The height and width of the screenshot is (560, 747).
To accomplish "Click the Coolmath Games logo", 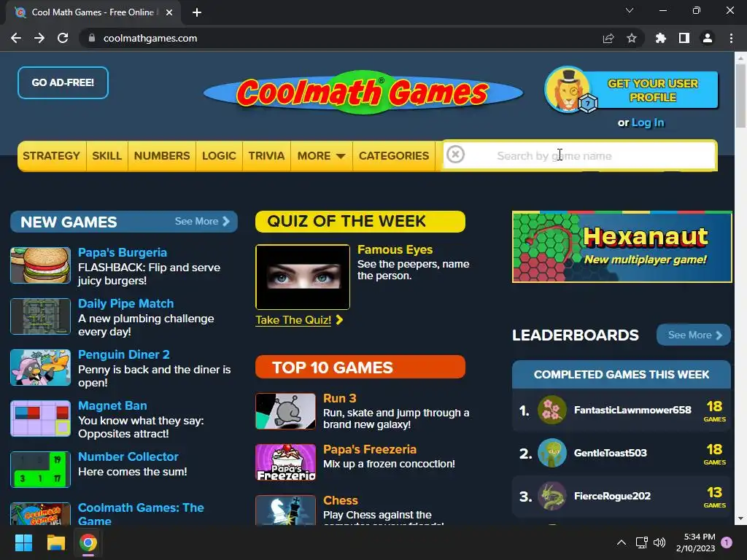I will [363, 93].
